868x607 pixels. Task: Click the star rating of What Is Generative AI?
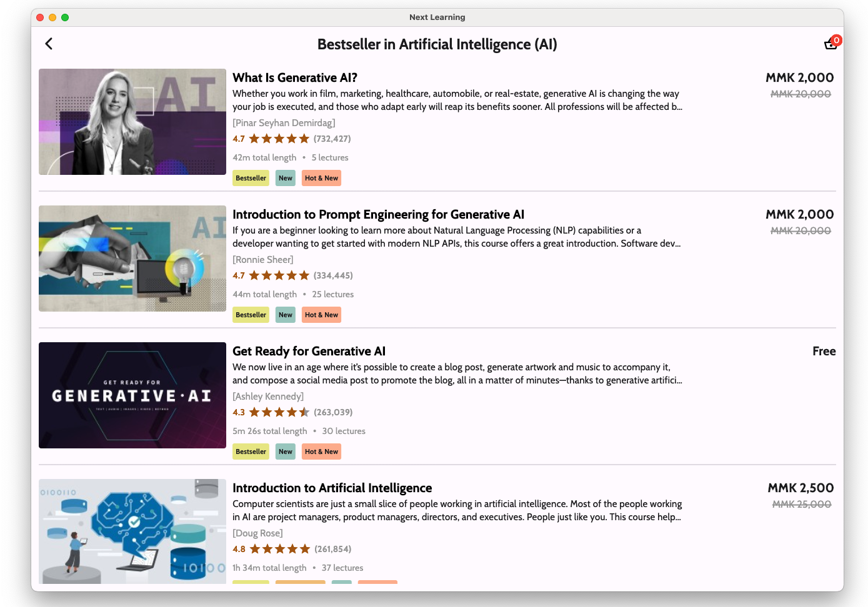[x=279, y=139]
